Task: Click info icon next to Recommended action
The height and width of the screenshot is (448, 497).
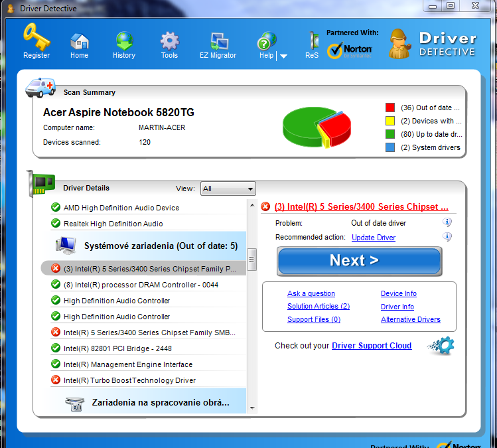Action: [447, 237]
